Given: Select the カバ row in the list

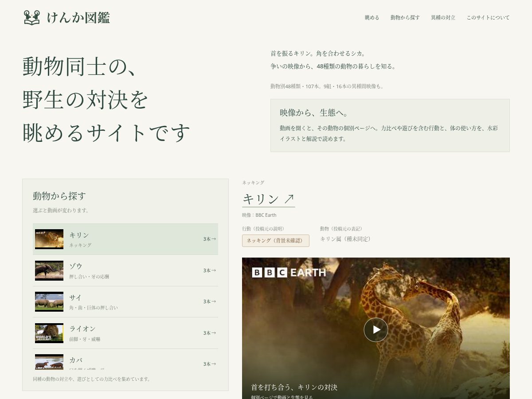Looking at the screenshot, I should tap(125, 360).
